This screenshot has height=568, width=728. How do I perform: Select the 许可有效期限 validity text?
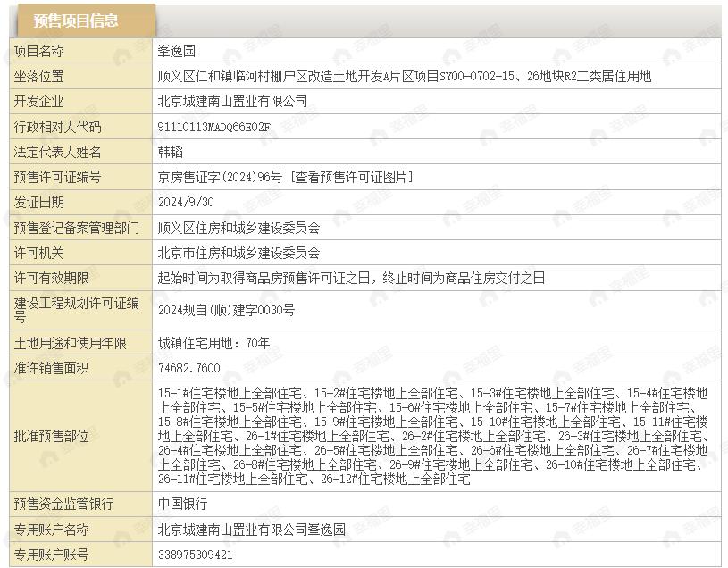(351, 278)
